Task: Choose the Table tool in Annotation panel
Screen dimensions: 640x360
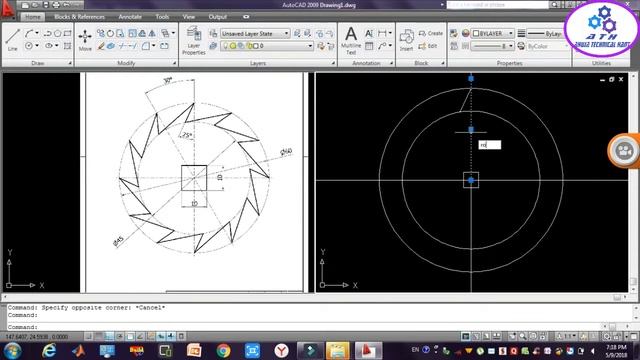Action: (x=369, y=46)
